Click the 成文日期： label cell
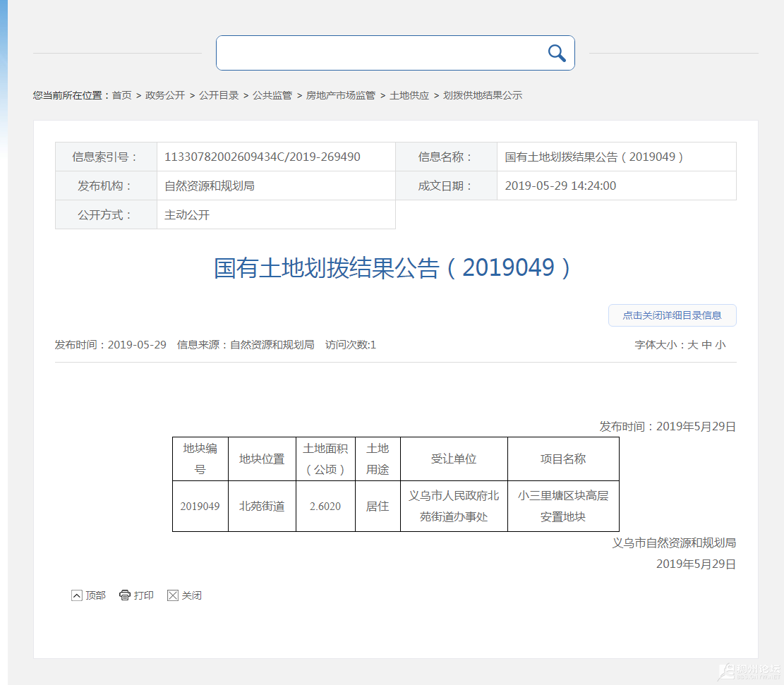Viewport: 784px width, 685px height. coord(446,186)
